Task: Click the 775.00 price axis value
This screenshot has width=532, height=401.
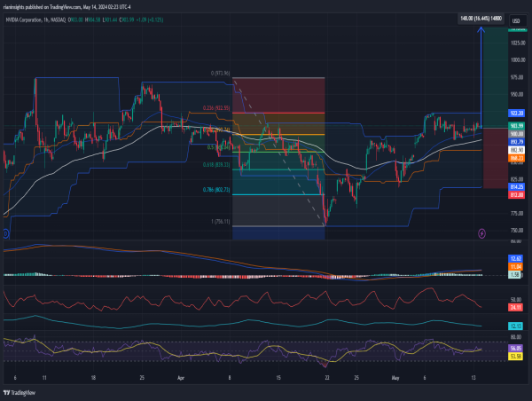Action: [517, 213]
